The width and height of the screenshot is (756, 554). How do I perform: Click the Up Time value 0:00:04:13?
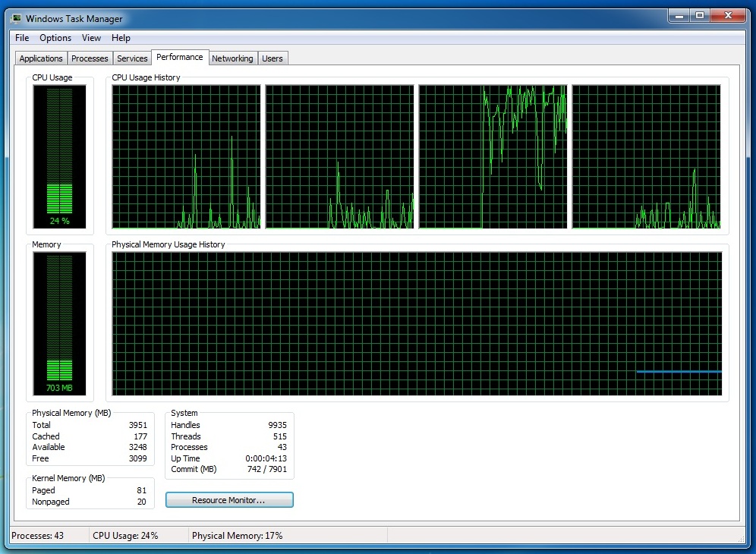(266, 458)
